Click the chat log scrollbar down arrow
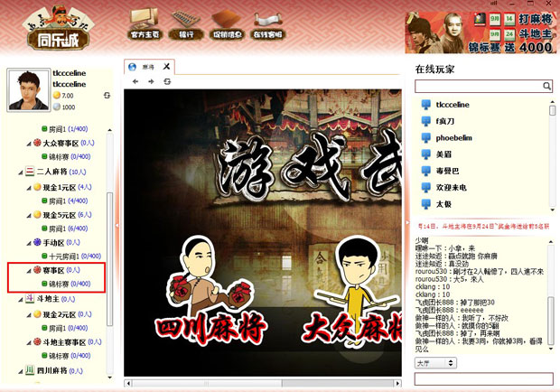Screen dimensions: 560x392 pos(551,349)
